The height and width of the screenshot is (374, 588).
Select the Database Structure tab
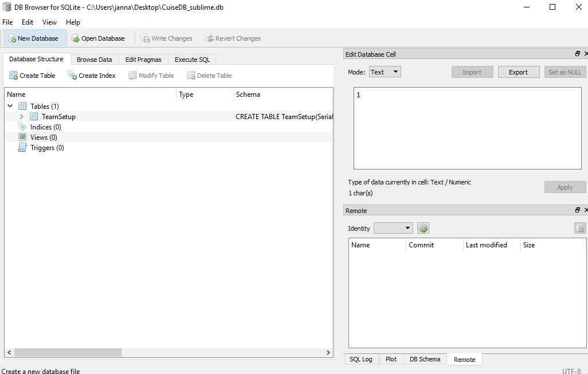tap(36, 59)
